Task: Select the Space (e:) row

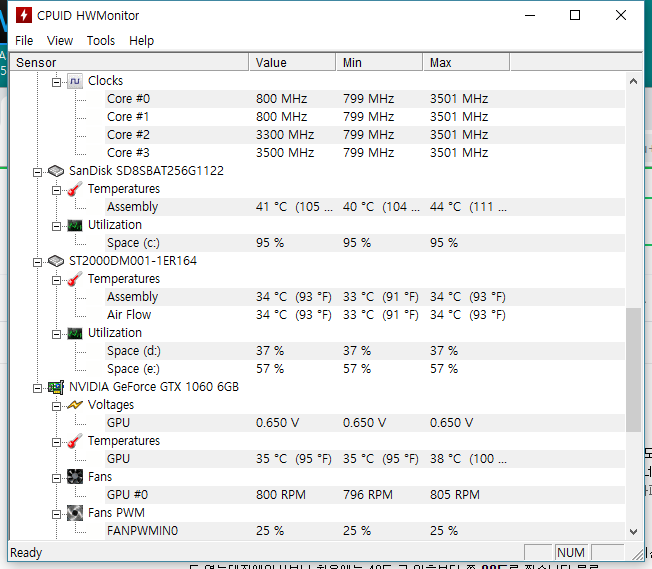Action: [x=365, y=369]
